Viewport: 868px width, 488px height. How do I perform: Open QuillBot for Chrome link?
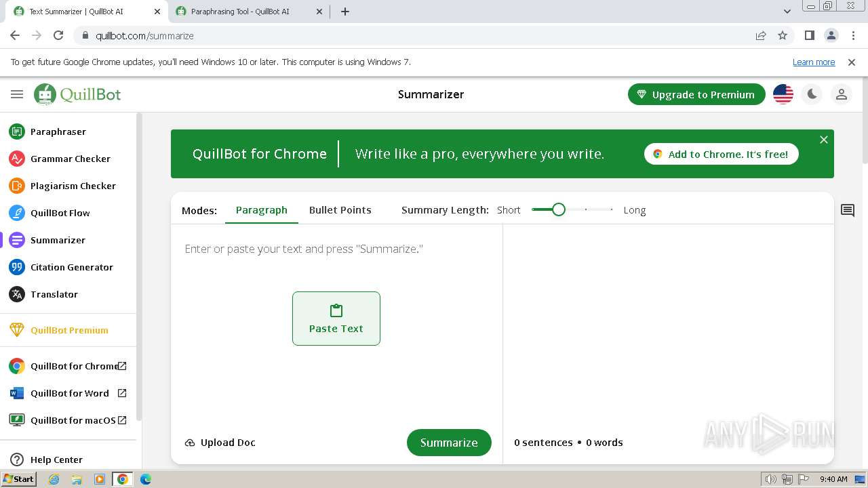tap(68, 366)
